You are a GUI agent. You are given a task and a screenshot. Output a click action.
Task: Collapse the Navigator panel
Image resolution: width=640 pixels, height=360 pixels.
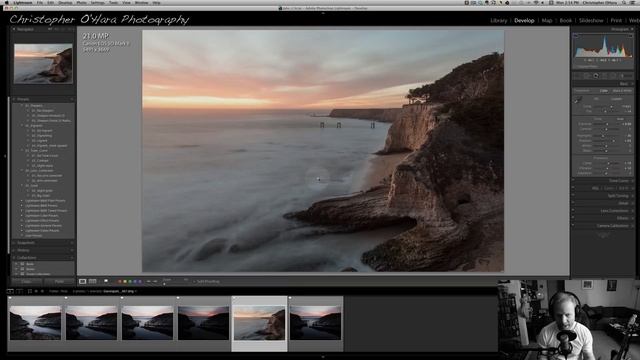point(14,29)
